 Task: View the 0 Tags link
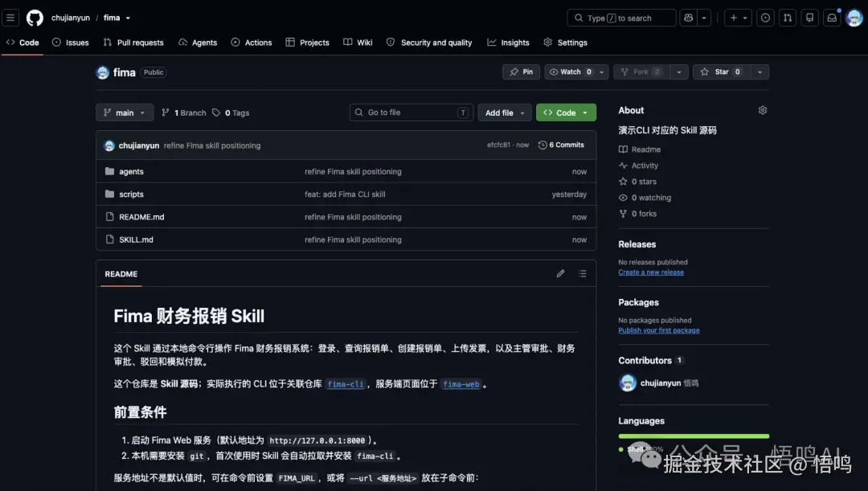pos(231,113)
